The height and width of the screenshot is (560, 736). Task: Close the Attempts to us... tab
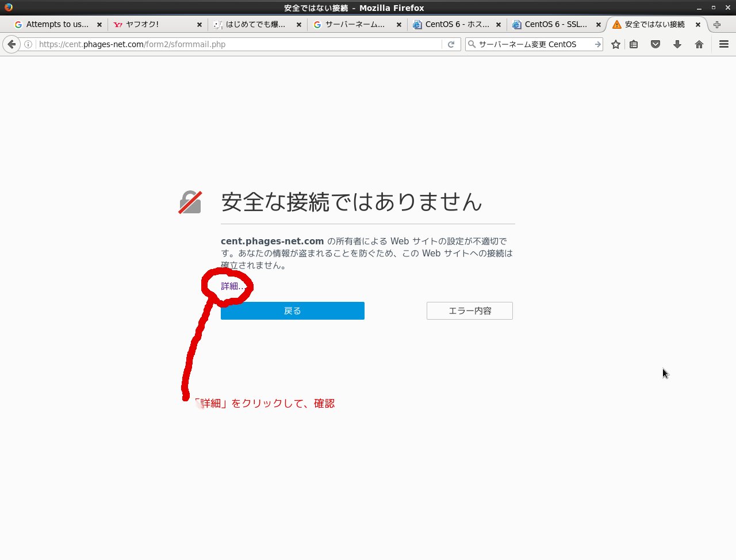(99, 25)
